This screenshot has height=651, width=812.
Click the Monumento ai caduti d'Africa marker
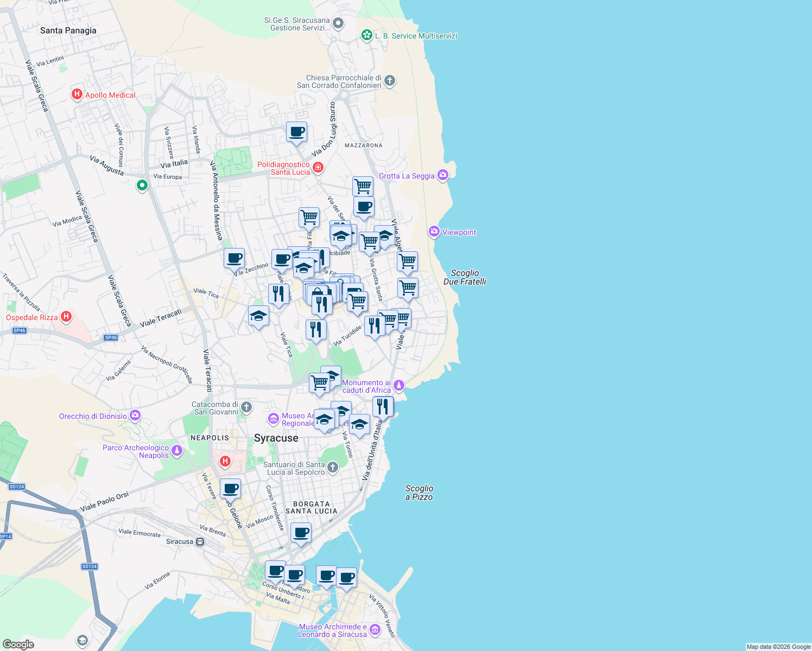[398, 386]
